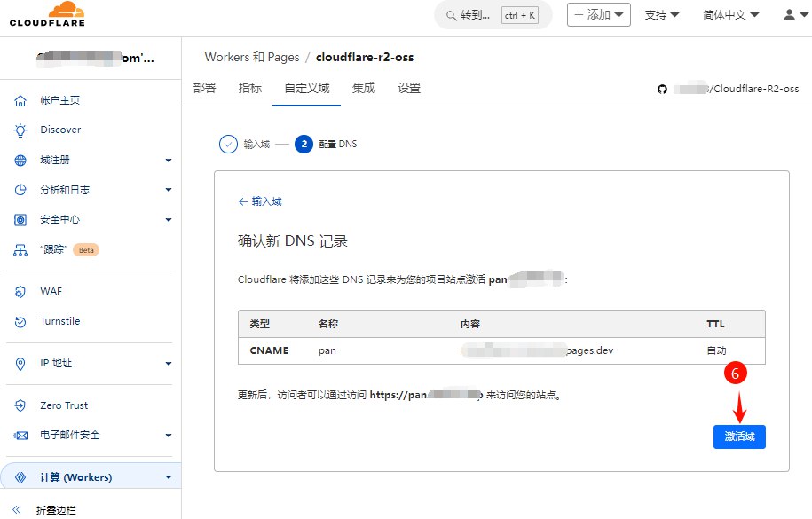Open the user account profile menu
812x519 pixels.
point(794,15)
